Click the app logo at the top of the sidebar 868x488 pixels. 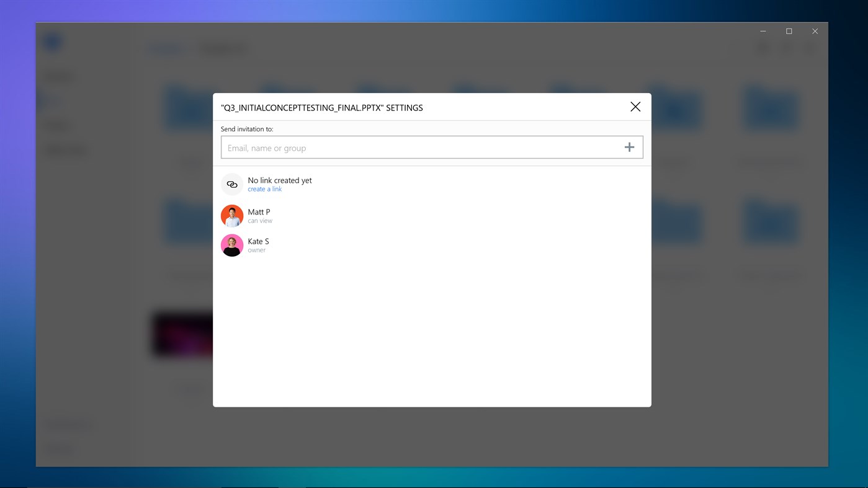point(52,41)
